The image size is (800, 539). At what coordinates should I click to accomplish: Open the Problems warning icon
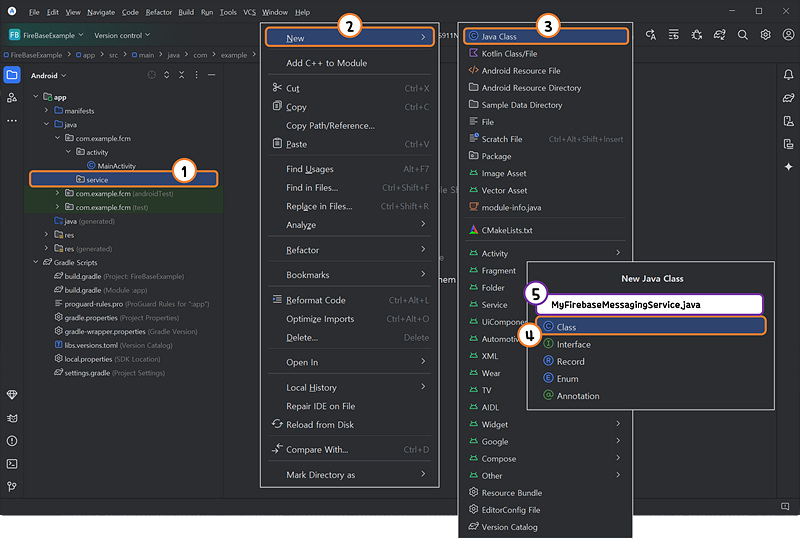[x=12, y=441]
